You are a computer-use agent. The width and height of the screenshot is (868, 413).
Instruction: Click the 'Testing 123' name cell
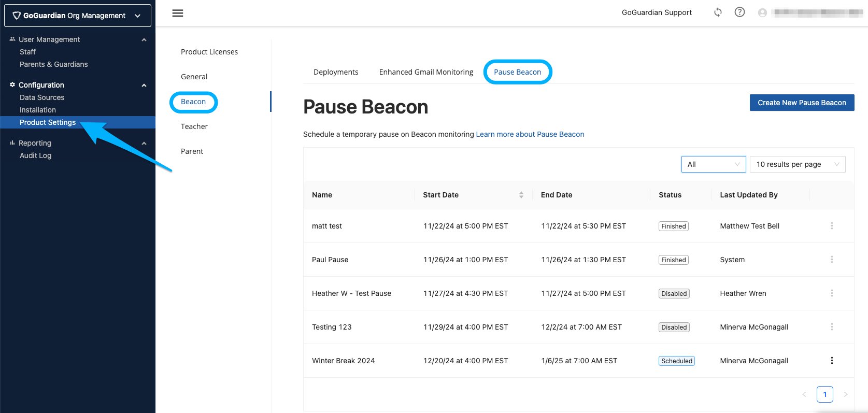332,327
